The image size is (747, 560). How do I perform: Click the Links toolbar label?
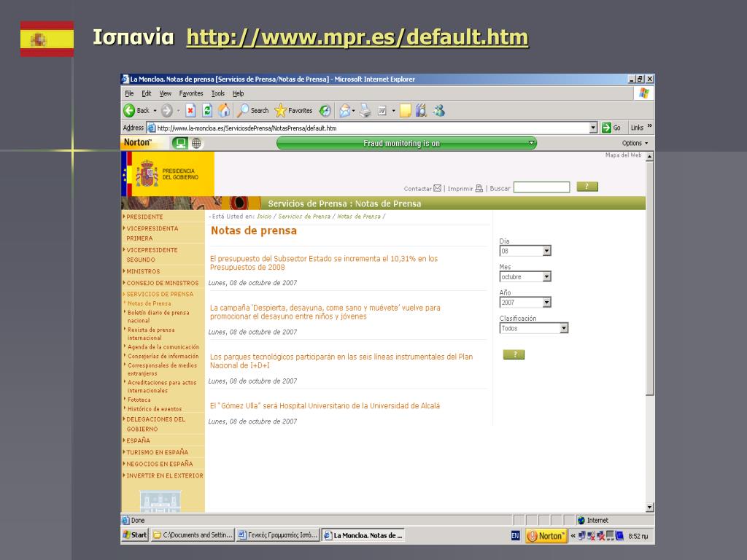coord(637,128)
